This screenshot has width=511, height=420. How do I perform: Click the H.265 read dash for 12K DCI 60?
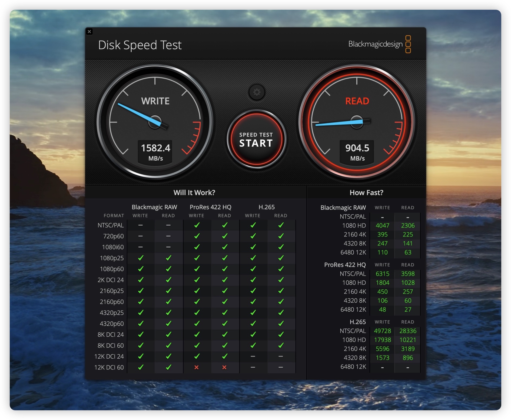[x=281, y=367]
